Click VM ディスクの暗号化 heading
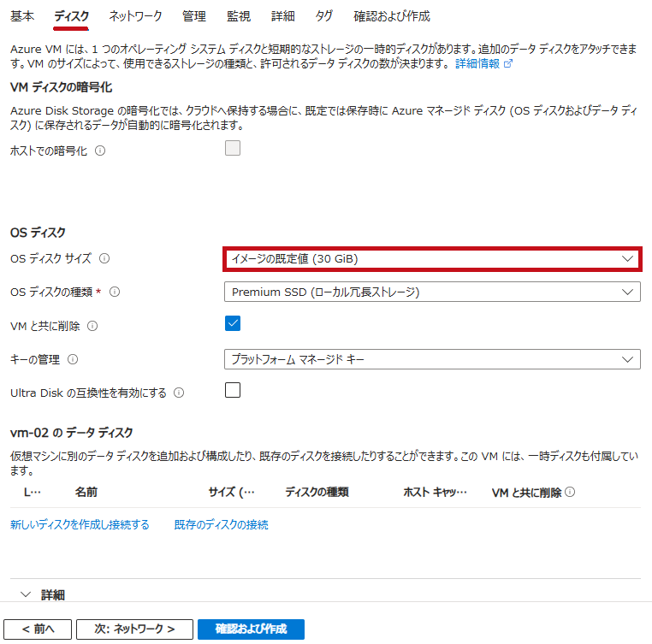 (x=61, y=87)
